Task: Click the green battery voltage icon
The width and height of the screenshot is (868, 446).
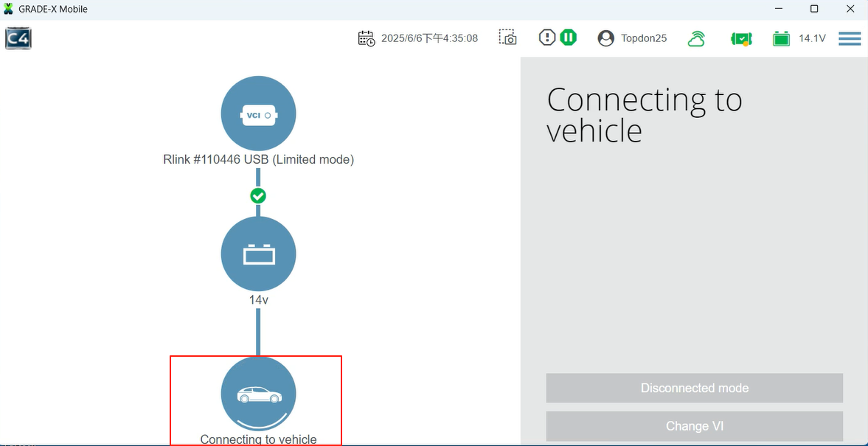Action: tap(781, 38)
